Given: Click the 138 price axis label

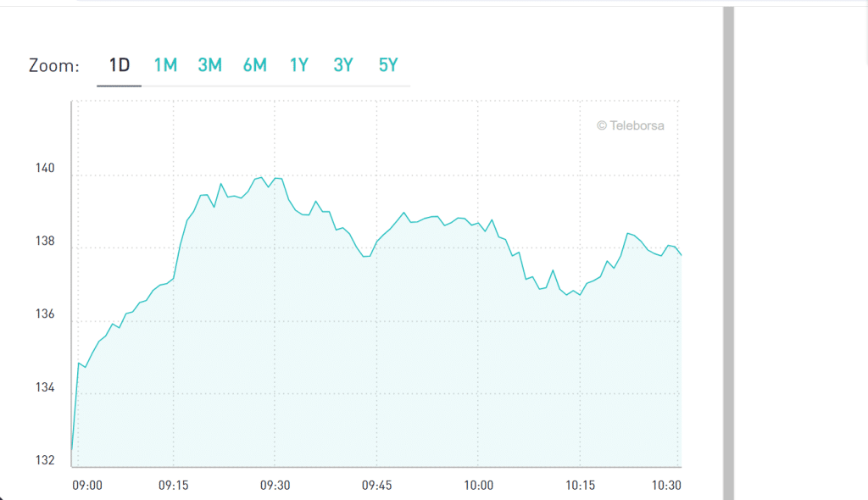Looking at the screenshot, I should (x=45, y=242).
